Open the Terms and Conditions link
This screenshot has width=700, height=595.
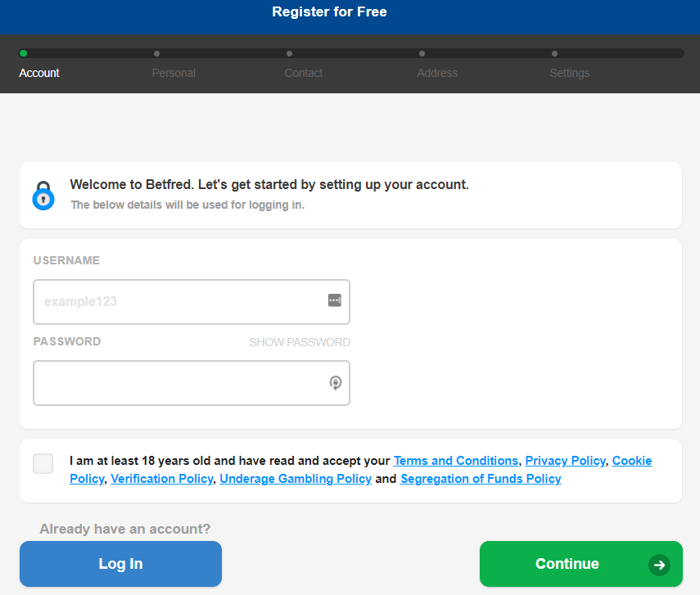[456, 461]
